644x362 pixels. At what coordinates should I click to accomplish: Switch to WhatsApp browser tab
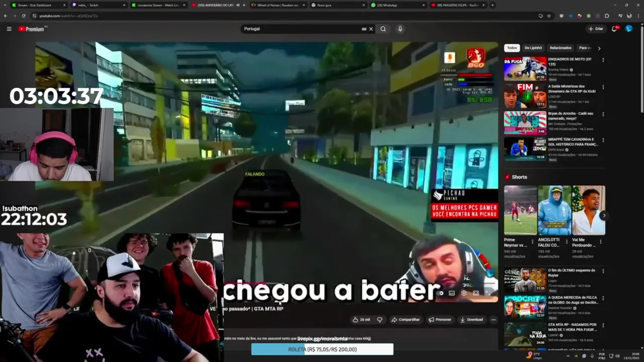coord(397,5)
